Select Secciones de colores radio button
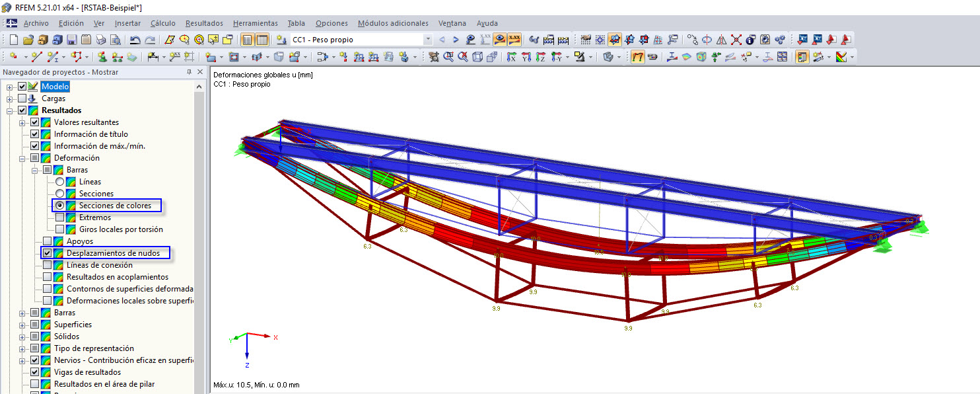980x394 pixels. (60, 206)
